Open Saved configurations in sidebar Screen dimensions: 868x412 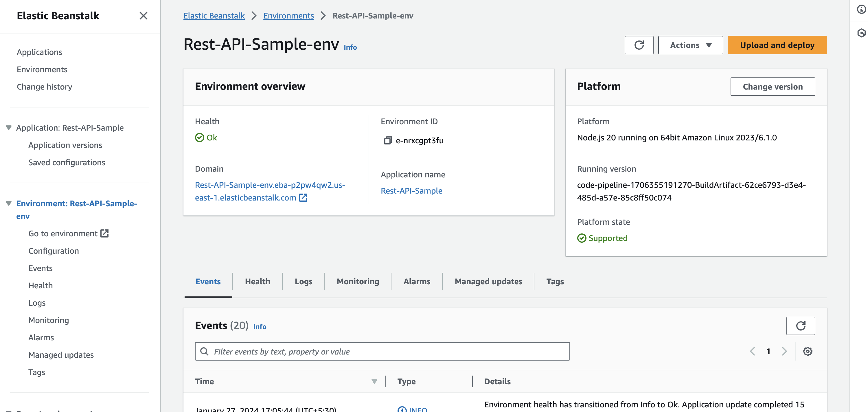coord(67,163)
